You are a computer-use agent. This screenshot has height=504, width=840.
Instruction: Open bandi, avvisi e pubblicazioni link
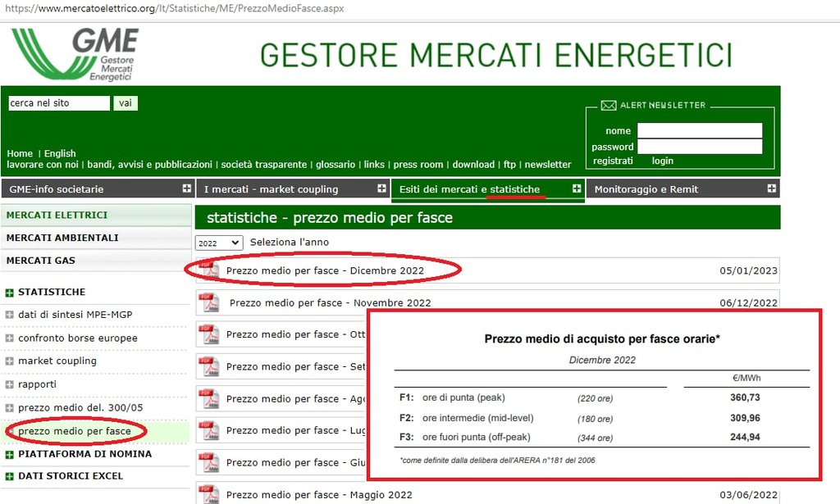149,165
